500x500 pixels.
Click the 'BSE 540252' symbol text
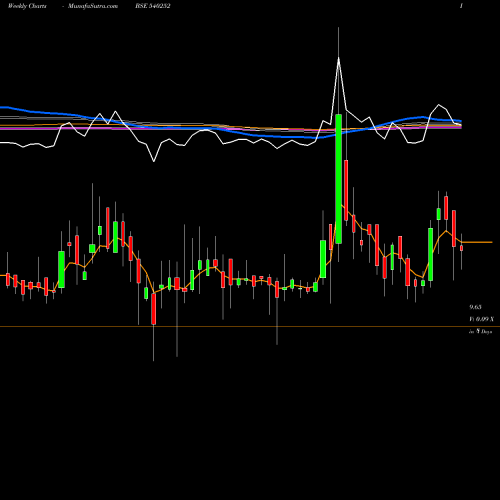pos(153,6)
